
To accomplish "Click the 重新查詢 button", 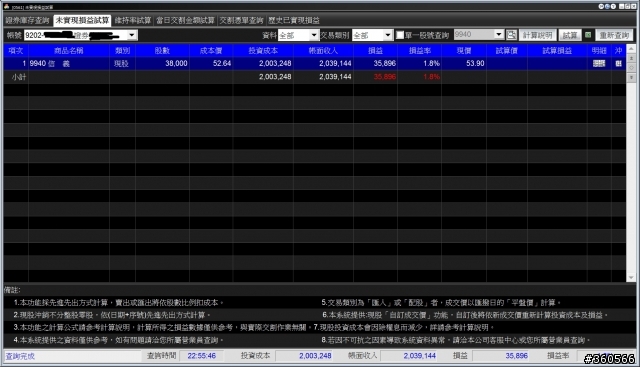I will pyautogui.click(x=614, y=35).
